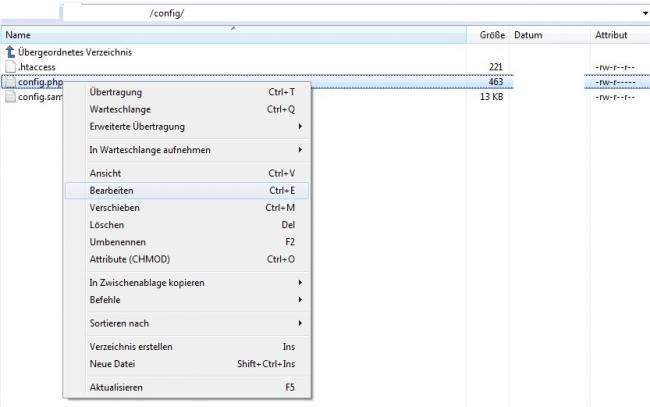
Task: Select the Übergeordnetes Verzeichnis row
Action: pos(75,52)
